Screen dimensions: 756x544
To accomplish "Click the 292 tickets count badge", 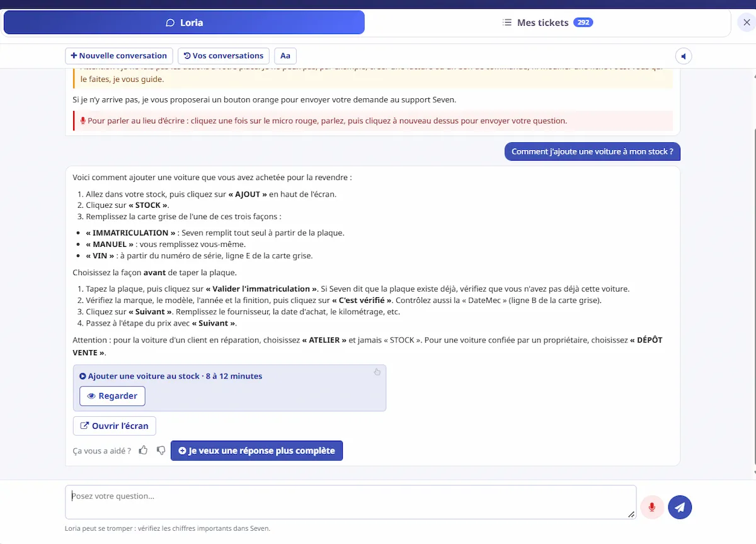I will click(583, 23).
